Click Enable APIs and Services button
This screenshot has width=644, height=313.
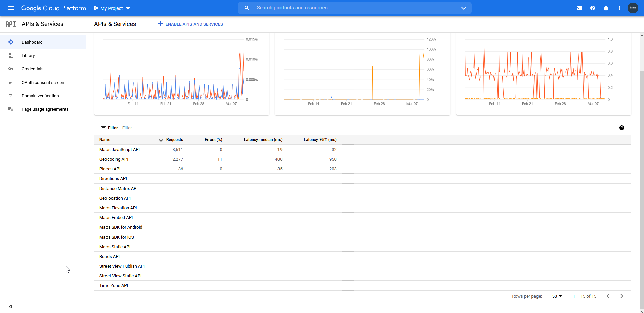pos(190,24)
